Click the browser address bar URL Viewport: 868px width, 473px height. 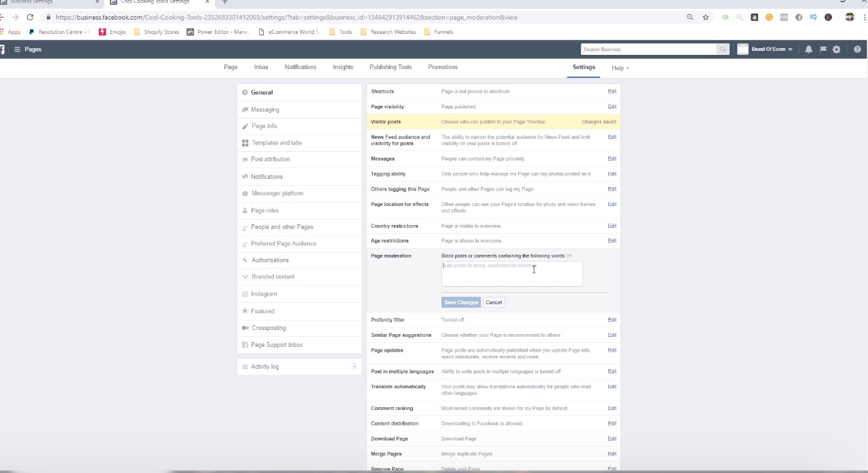click(286, 17)
